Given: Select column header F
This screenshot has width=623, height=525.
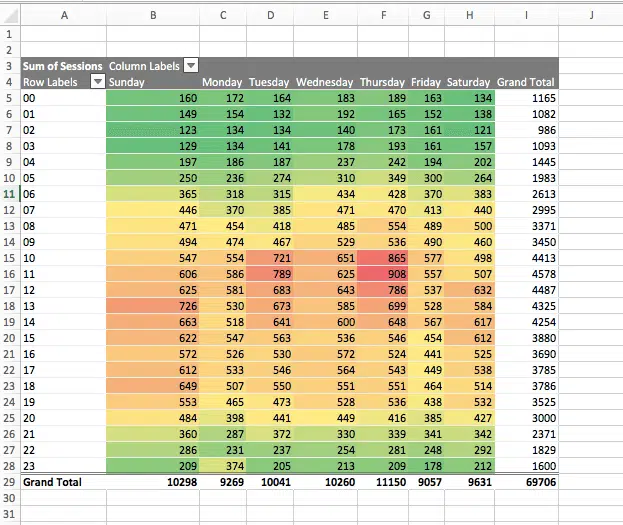Looking at the screenshot, I should point(383,15).
